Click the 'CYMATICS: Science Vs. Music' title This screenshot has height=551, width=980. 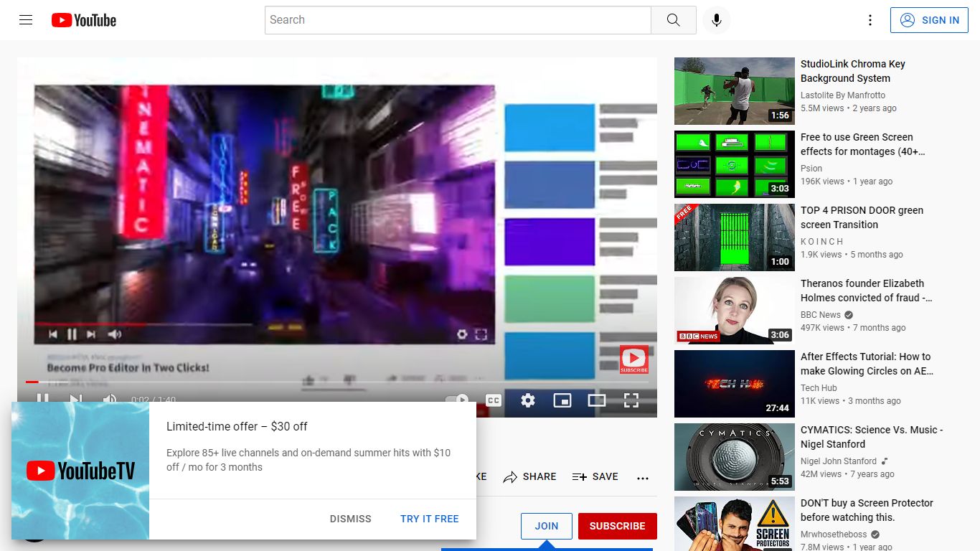(872, 437)
